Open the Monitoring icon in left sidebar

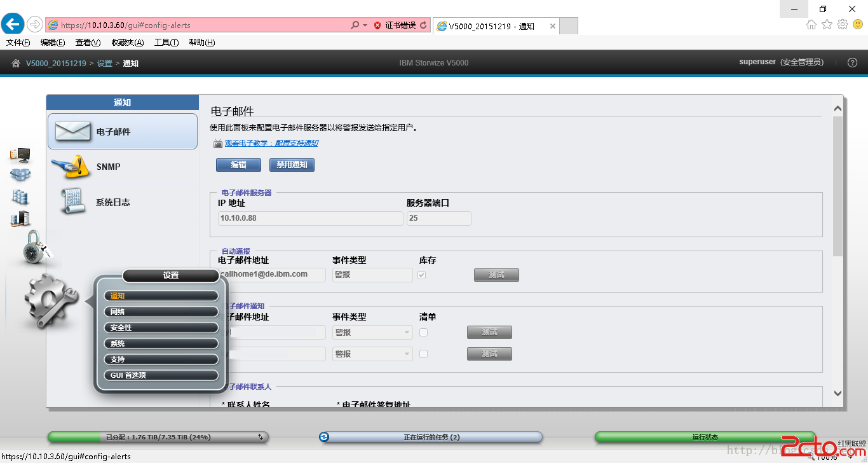pos(20,155)
